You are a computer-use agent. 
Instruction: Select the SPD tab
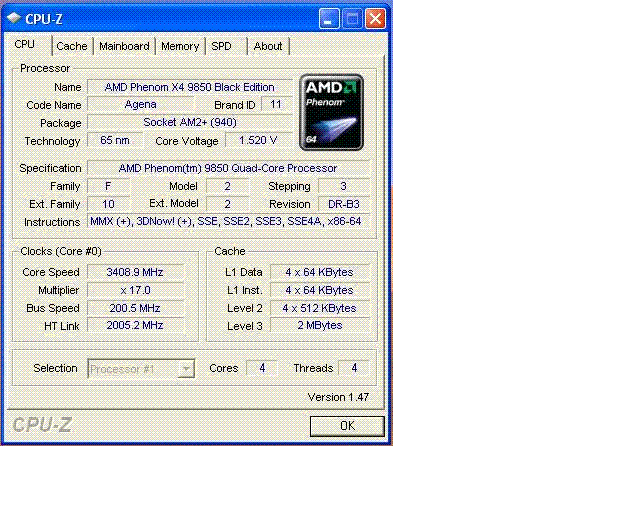tap(221, 46)
